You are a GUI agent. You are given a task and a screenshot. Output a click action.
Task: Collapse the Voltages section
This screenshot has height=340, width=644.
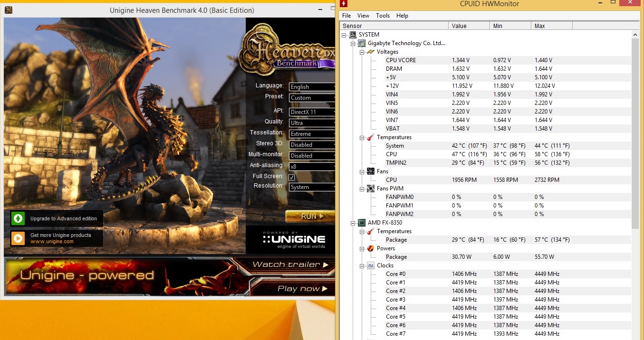click(362, 52)
